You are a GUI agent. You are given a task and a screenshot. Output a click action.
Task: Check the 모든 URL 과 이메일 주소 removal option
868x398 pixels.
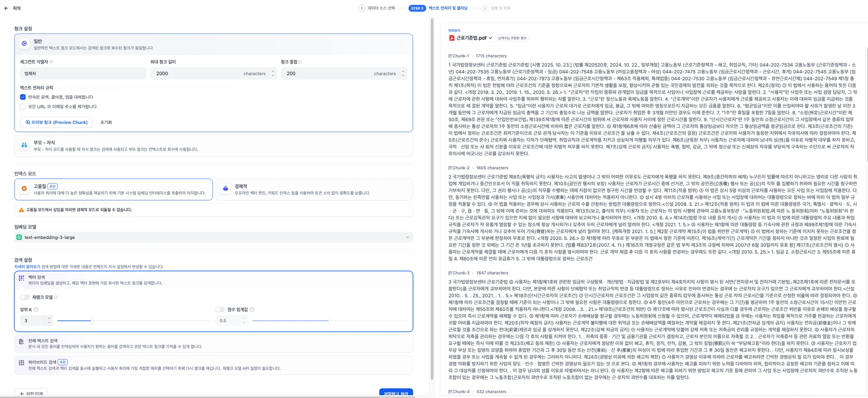(x=23, y=107)
